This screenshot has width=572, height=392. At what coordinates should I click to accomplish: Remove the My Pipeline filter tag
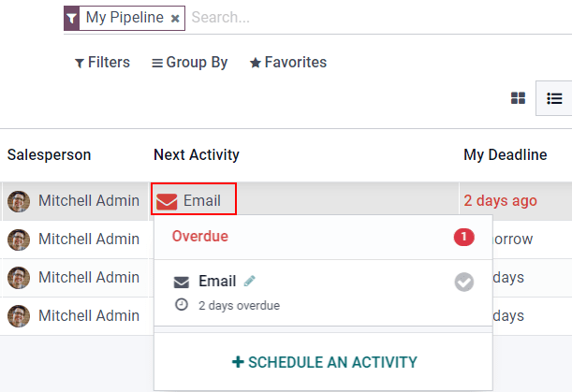click(x=175, y=18)
